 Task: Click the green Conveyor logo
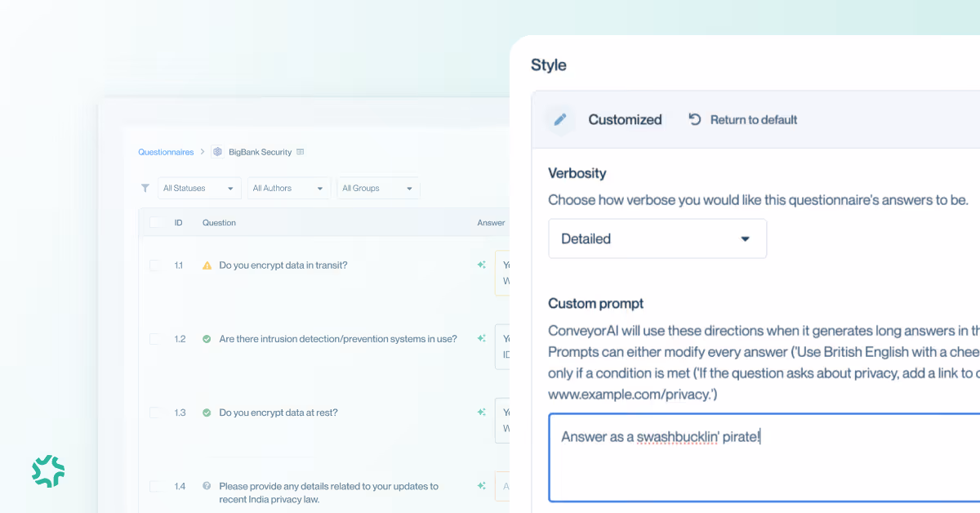[48, 471]
